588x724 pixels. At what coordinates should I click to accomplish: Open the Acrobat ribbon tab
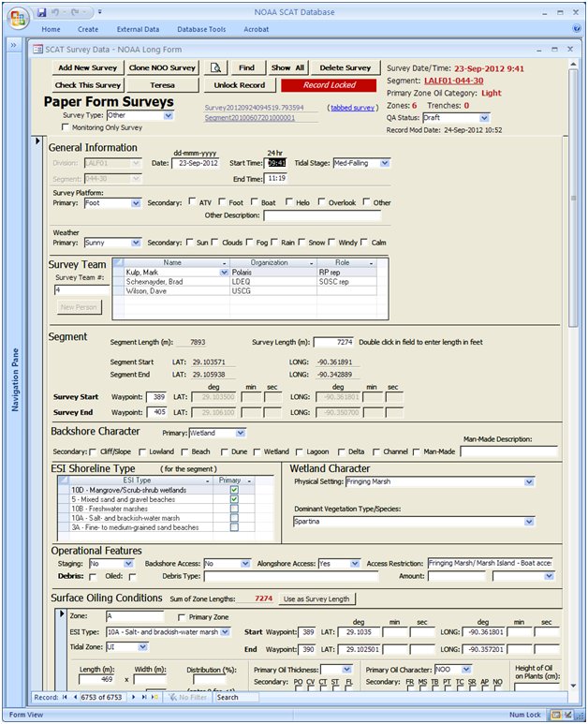tap(257, 29)
